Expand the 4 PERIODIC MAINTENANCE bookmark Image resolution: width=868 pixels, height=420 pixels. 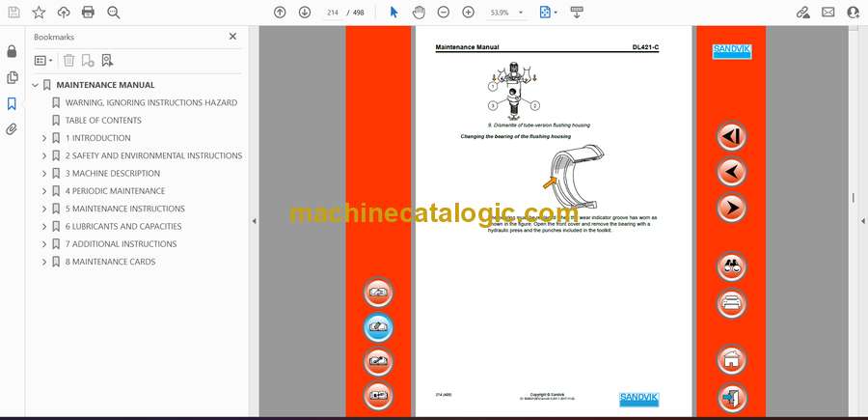coord(44,191)
